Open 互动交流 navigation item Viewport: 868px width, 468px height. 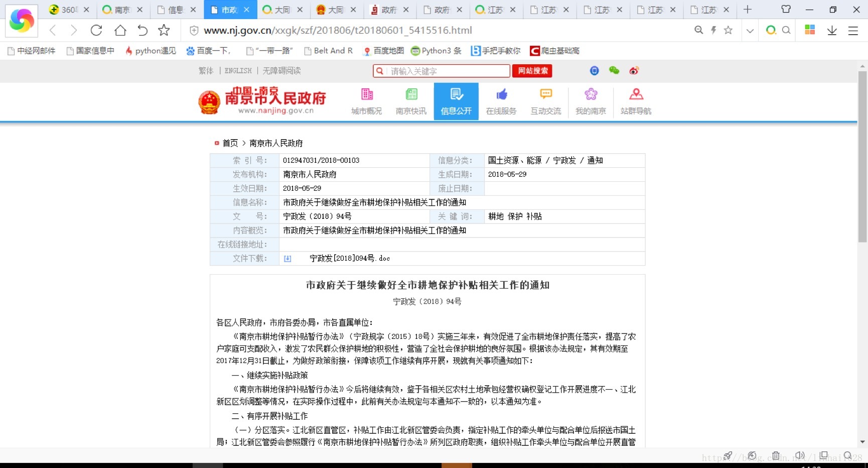coord(546,102)
